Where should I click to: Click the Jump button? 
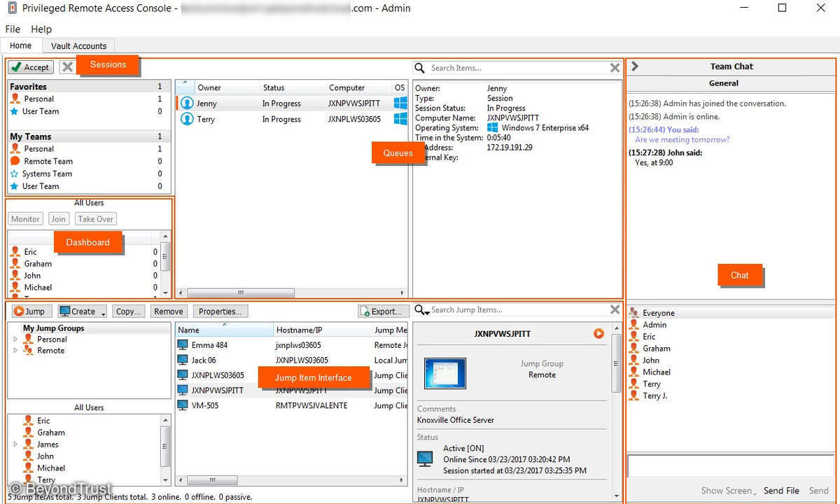click(x=30, y=311)
